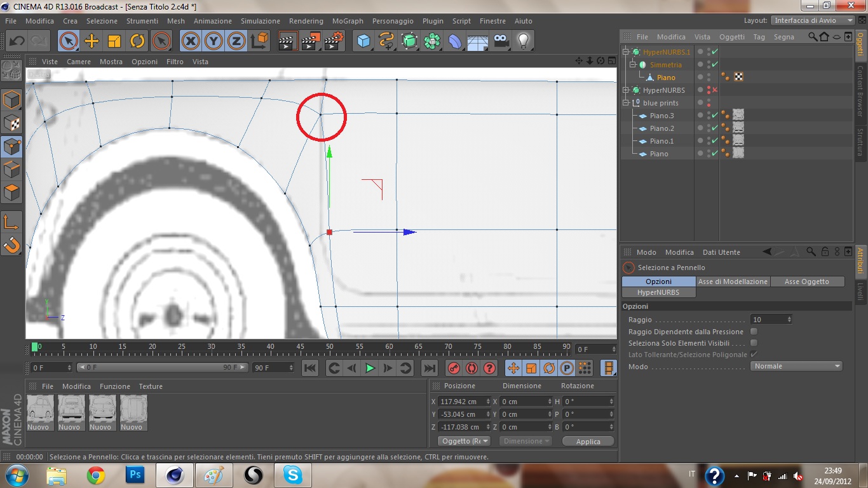Open the Texture menu in the material manager

point(151,386)
